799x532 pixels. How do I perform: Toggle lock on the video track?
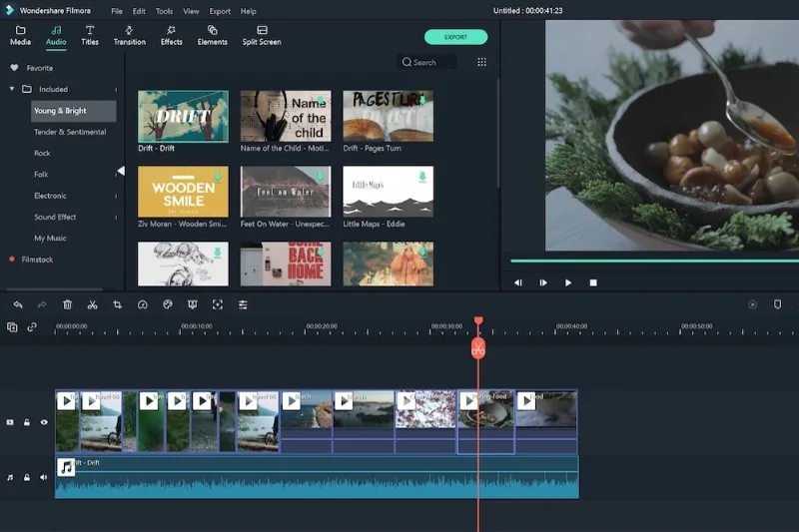(27, 422)
